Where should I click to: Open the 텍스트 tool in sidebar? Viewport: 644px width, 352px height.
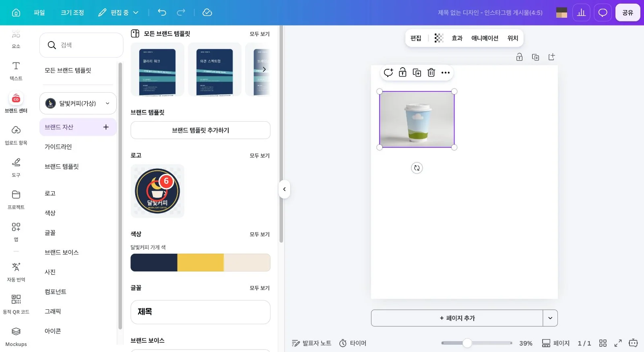[x=16, y=71]
